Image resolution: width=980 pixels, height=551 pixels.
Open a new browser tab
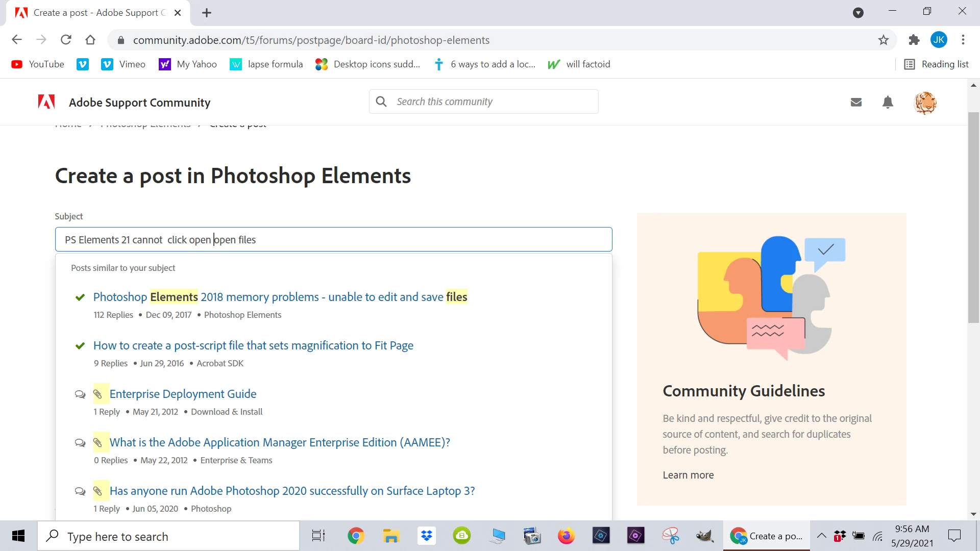tap(206, 13)
